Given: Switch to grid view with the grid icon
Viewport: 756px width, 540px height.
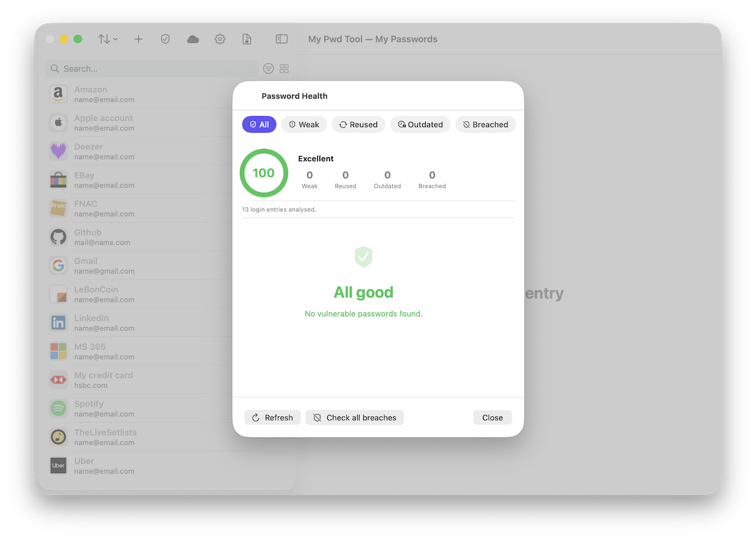Looking at the screenshot, I should point(284,69).
